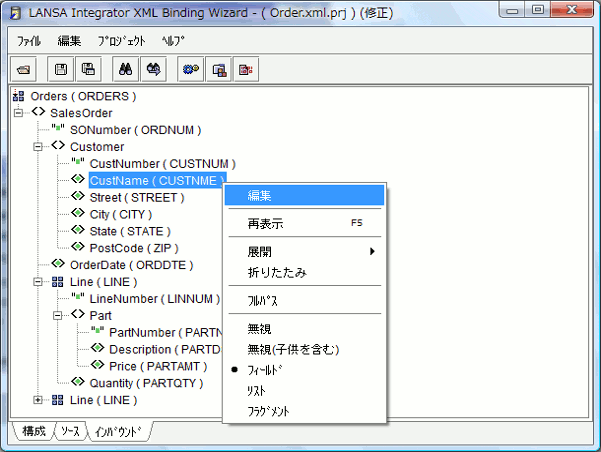Select Orders ( ORDERS ) tree row
Screen dimensions: 601x452
[x=83, y=96]
